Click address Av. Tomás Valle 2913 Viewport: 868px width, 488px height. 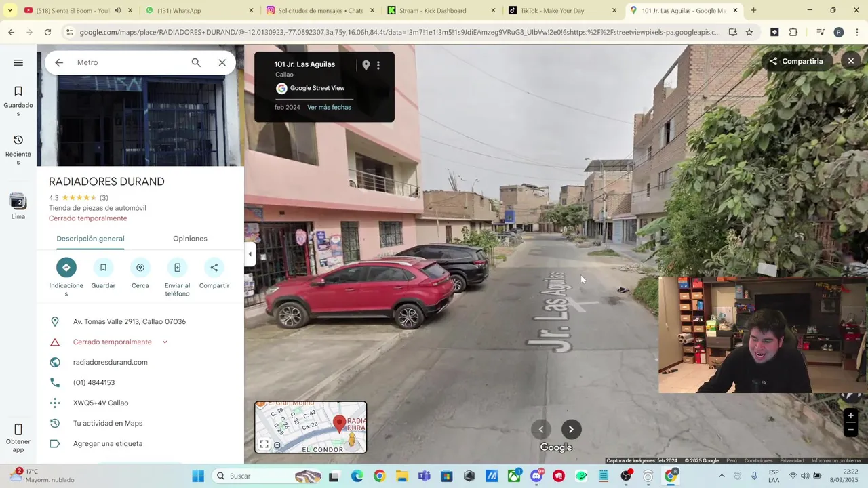130,321
